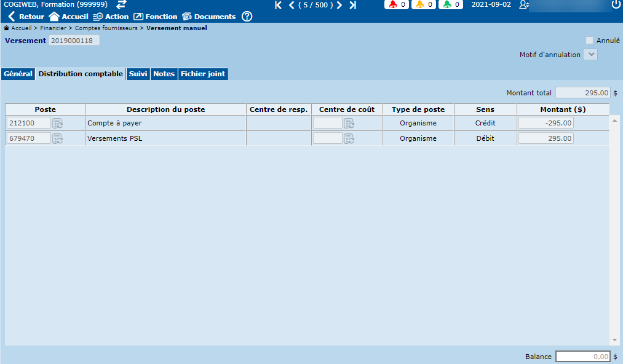Screen dimensions: 623x364
Task: Switch to the Fichier joint tab
Action: pos(202,74)
